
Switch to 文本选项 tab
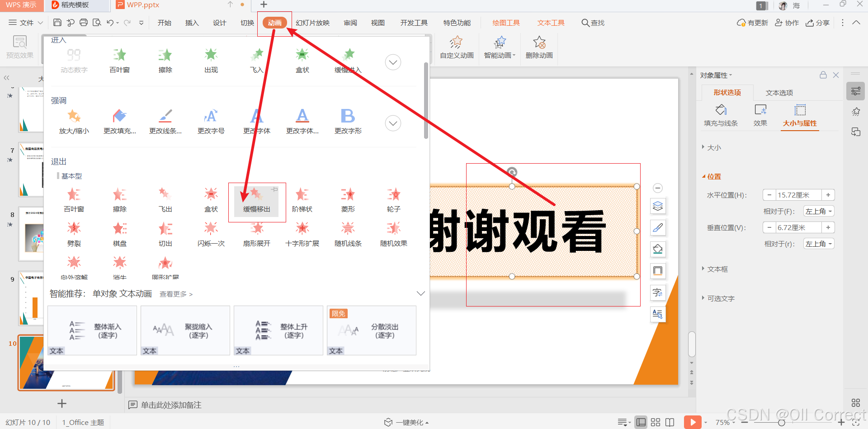[x=779, y=93]
